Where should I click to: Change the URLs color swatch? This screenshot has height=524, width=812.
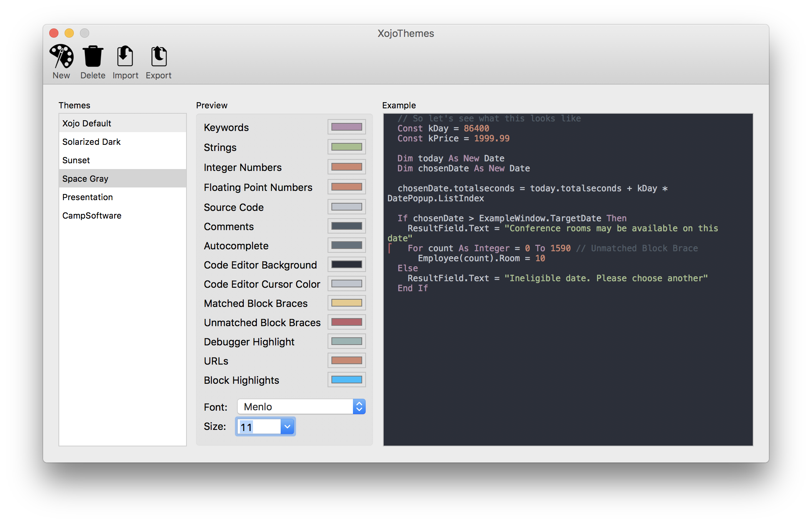346,360
